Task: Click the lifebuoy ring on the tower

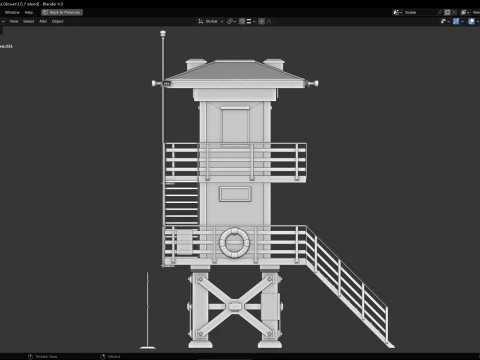Action: 234,243
